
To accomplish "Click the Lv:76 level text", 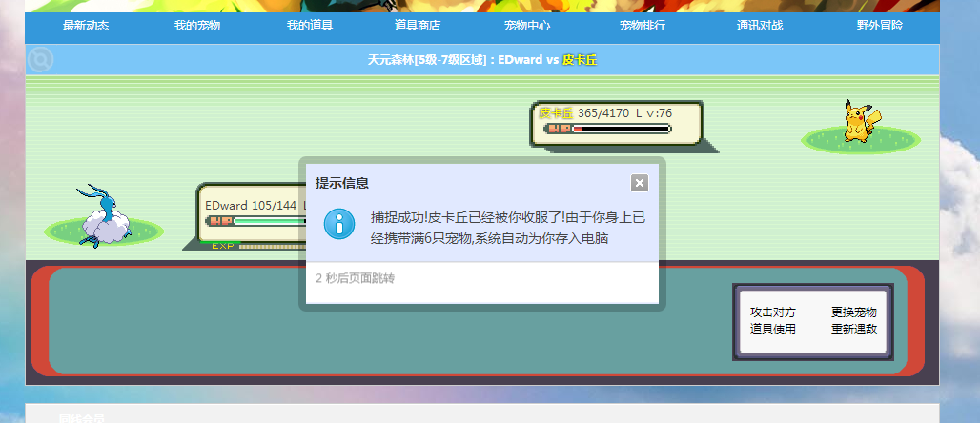I will (654, 113).
